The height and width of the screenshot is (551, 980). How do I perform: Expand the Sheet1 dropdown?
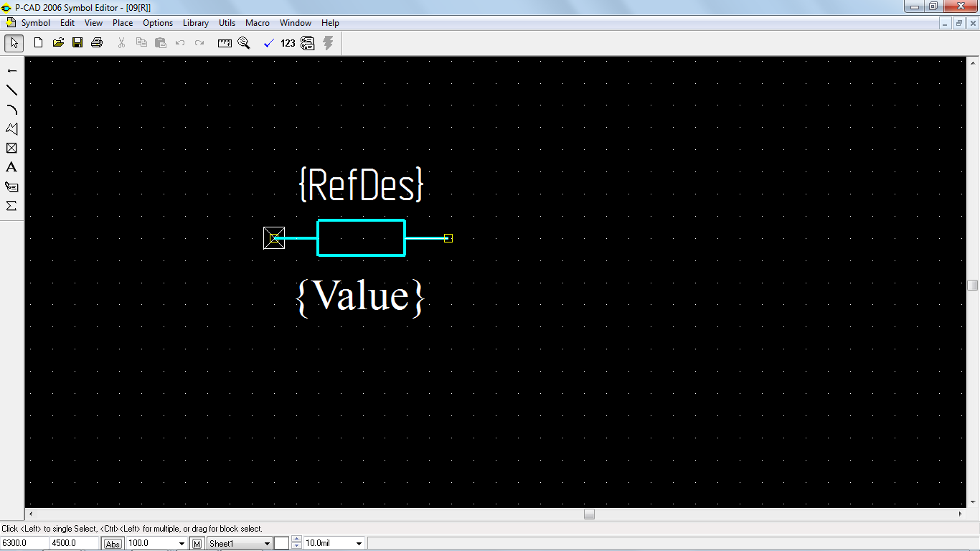267,544
